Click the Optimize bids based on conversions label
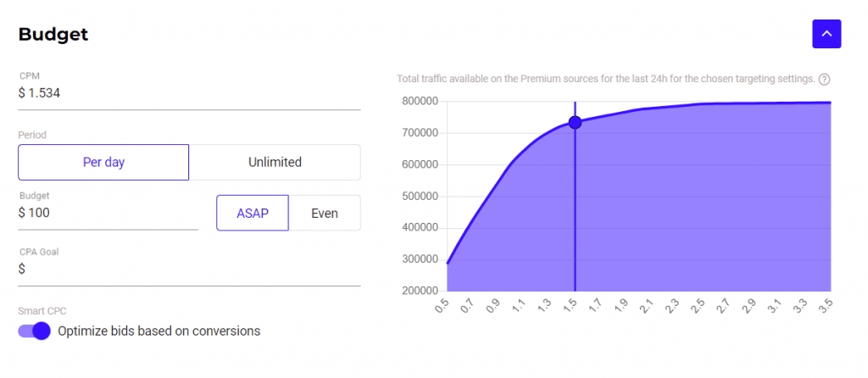Screen dimensions: 868x378 159,331
